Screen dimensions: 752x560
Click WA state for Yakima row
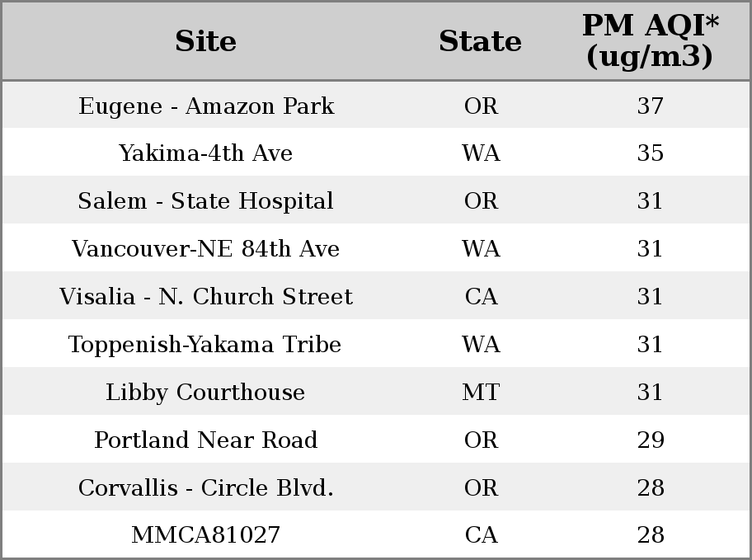click(481, 153)
